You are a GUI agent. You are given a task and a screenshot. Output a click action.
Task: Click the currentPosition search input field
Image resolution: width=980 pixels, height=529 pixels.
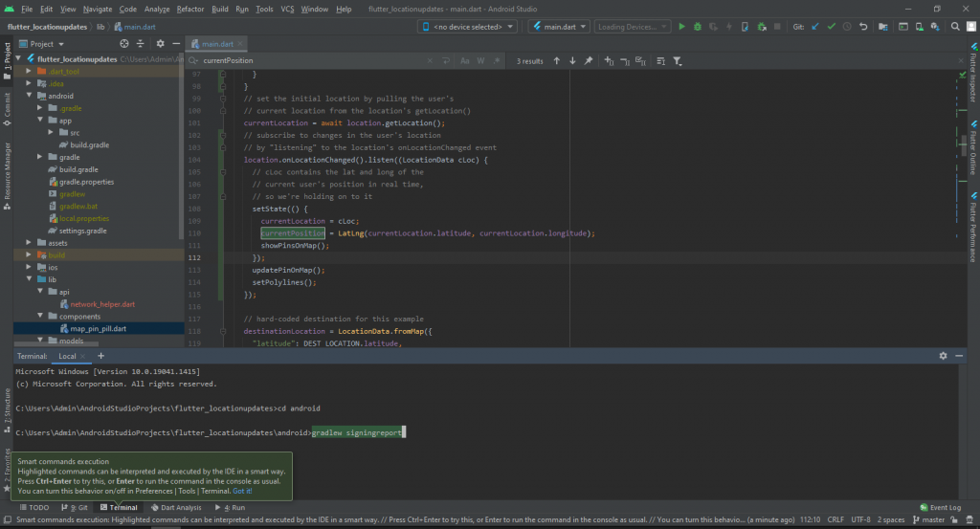pos(313,60)
